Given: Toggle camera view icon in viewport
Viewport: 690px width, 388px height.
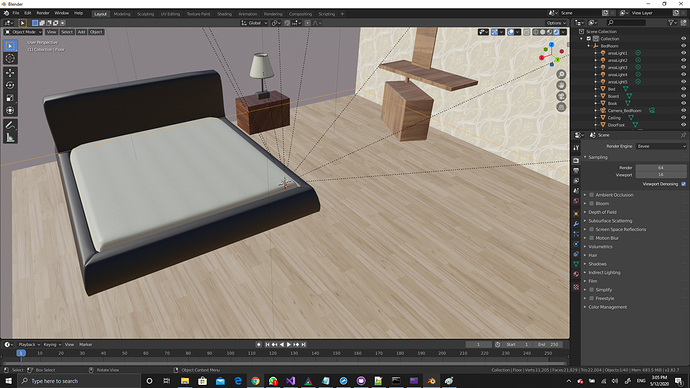Looking at the screenshot, I should [561, 96].
